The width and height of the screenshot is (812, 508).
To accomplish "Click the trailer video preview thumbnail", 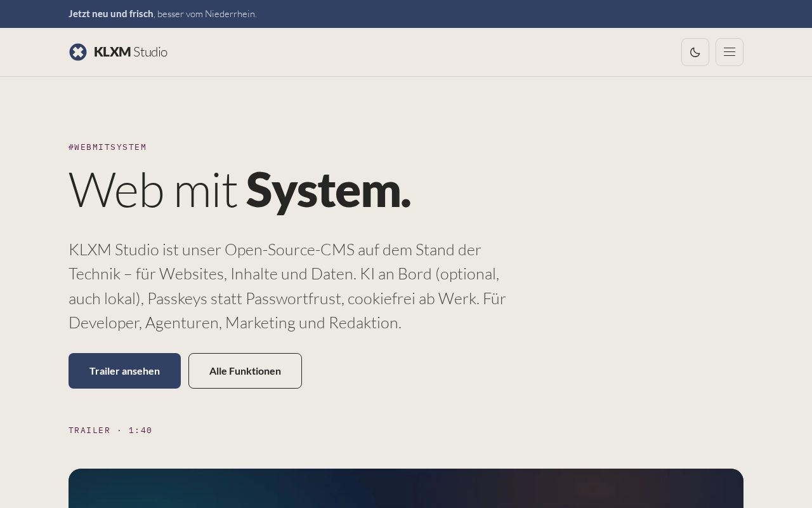I will (406, 488).
